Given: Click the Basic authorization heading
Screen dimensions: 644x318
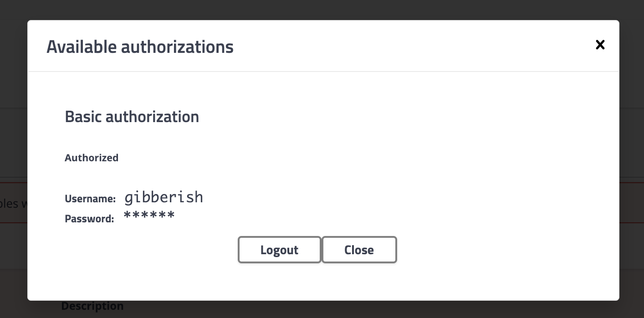Looking at the screenshot, I should point(132,117).
